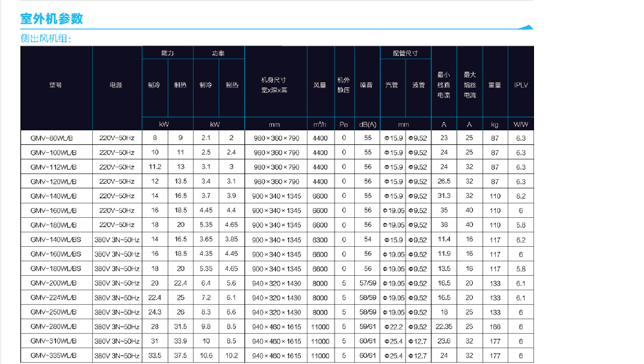This screenshot has height=364, width=644.
Task: Select the 6300 airflow value
Action: pyautogui.click(x=320, y=240)
